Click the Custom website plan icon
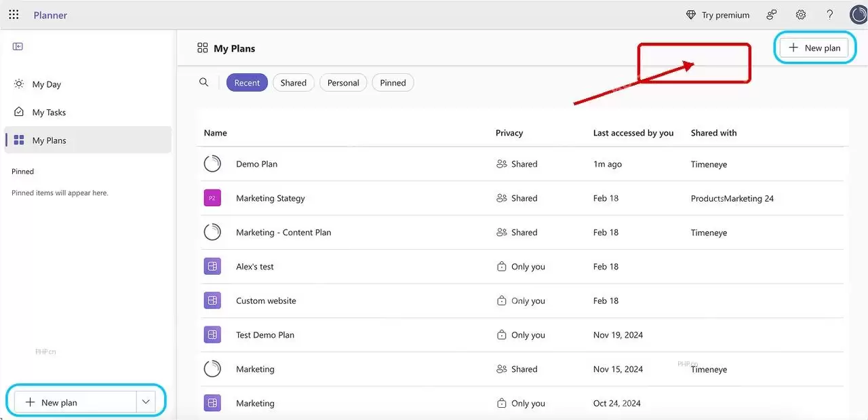 212,301
